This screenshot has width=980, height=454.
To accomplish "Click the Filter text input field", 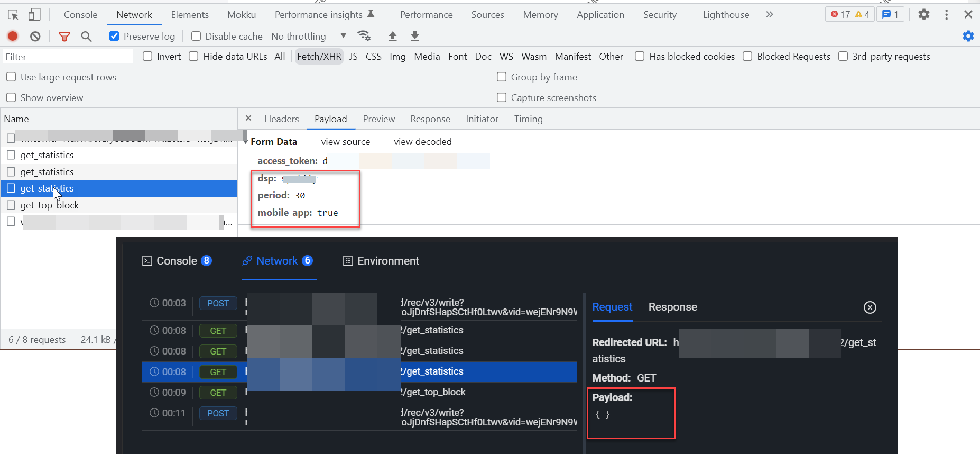I will (68, 57).
